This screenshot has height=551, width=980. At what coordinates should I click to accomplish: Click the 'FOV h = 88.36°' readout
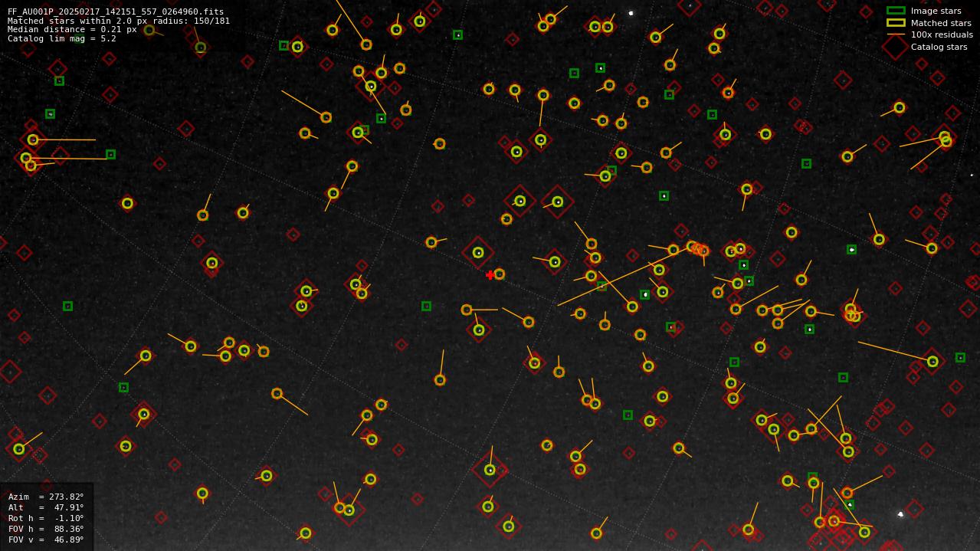(46, 529)
